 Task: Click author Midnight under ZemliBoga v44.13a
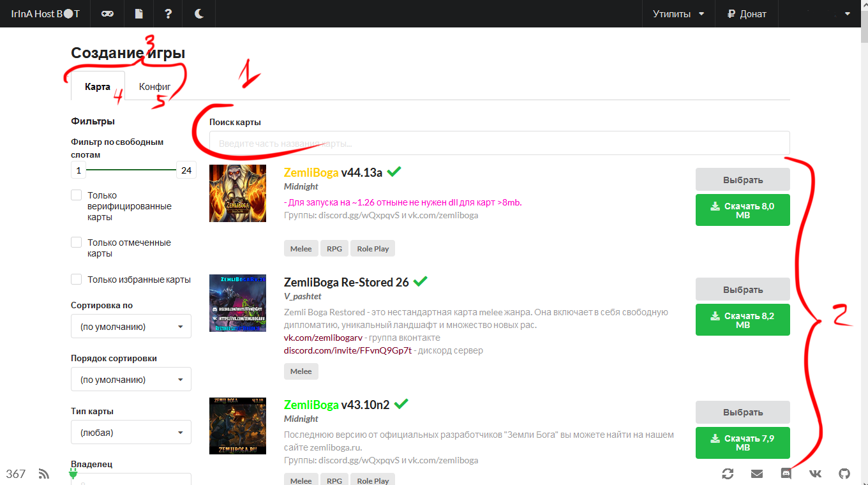pyautogui.click(x=301, y=186)
